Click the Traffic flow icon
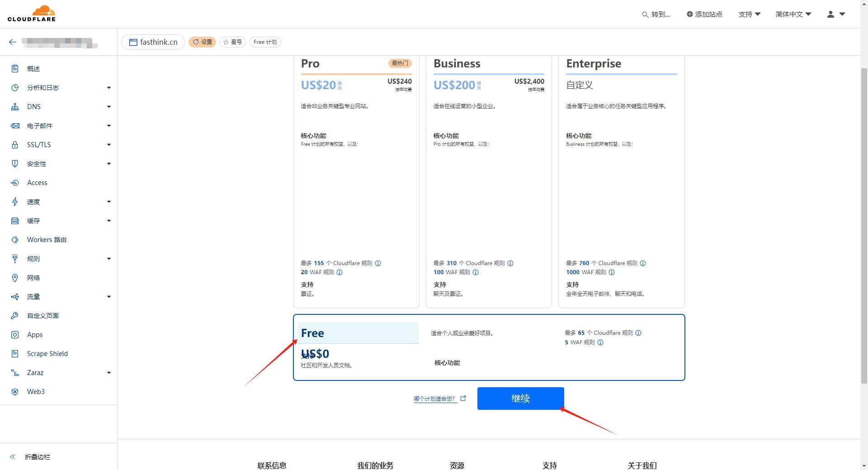The width and height of the screenshot is (868, 470). [x=15, y=297]
